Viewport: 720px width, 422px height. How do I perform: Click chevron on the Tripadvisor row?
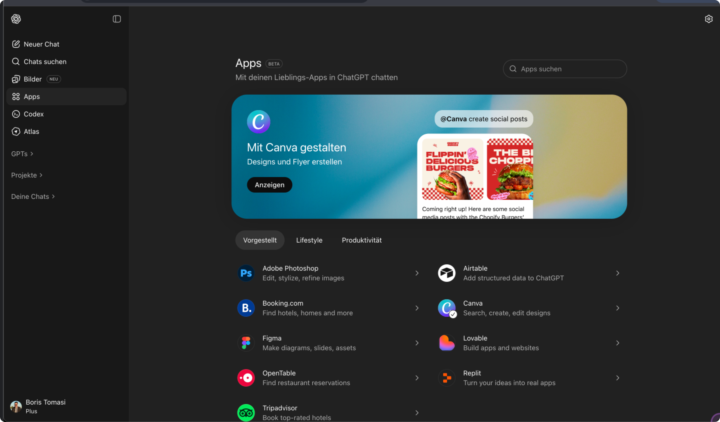417,413
